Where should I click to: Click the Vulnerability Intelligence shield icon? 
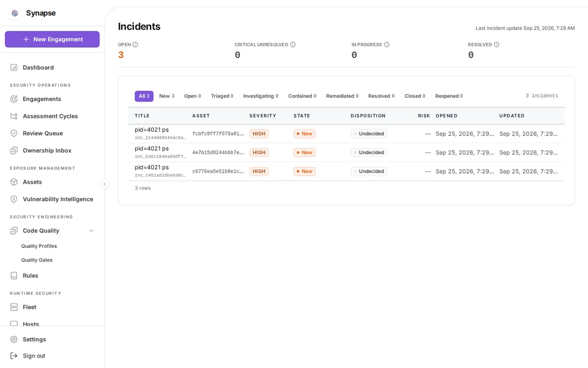coord(14,199)
